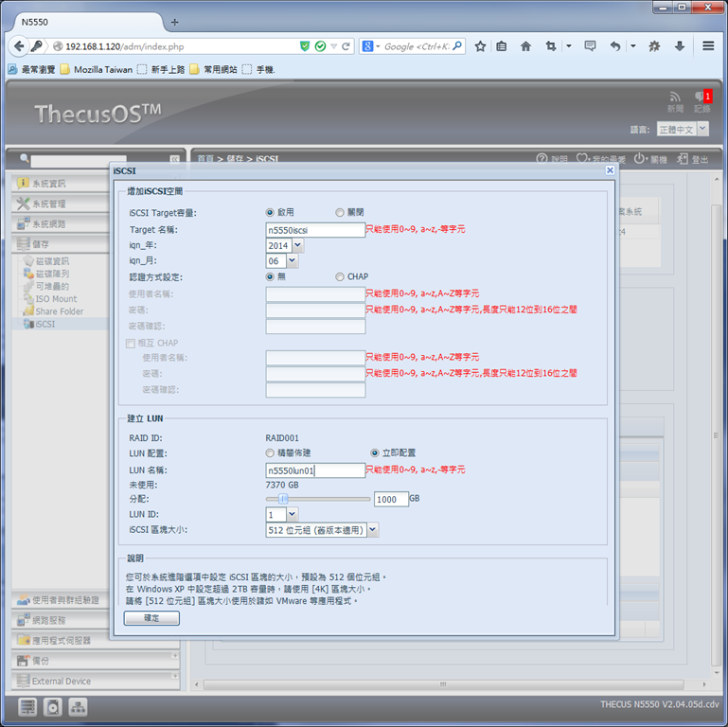This screenshot has height=727, width=728.
Task: Choose 無 authentication option
Action: (x=270, y=276)
